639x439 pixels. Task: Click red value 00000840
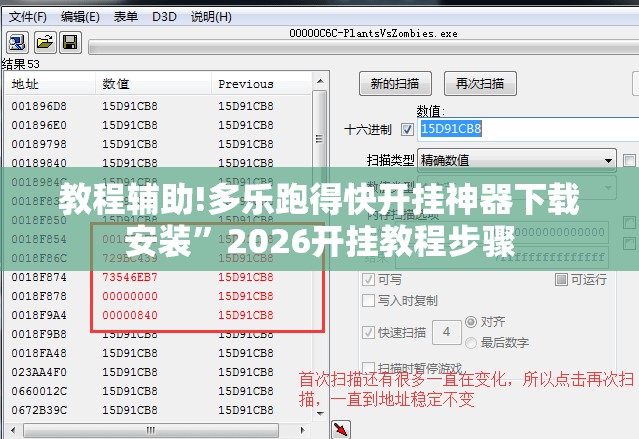[130, 315]
